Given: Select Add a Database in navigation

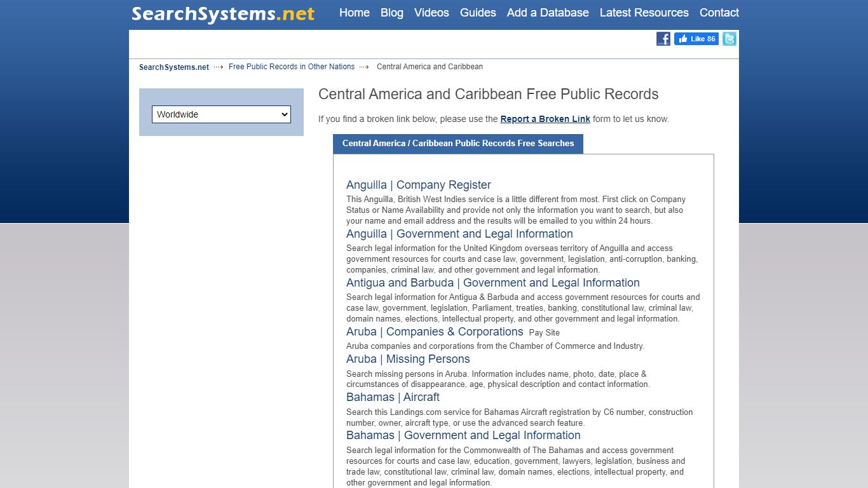Looking at the screenshot, I should click(548, 13).
